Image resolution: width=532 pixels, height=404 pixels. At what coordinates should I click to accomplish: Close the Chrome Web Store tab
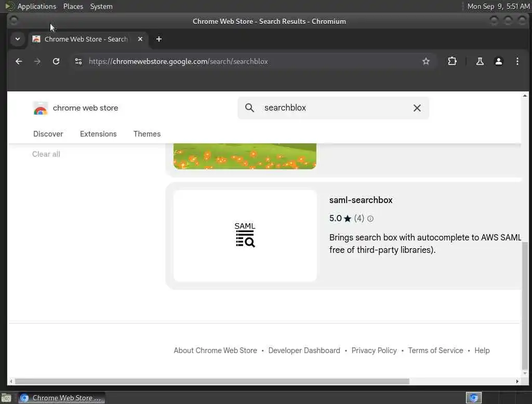tap(140, 39)
